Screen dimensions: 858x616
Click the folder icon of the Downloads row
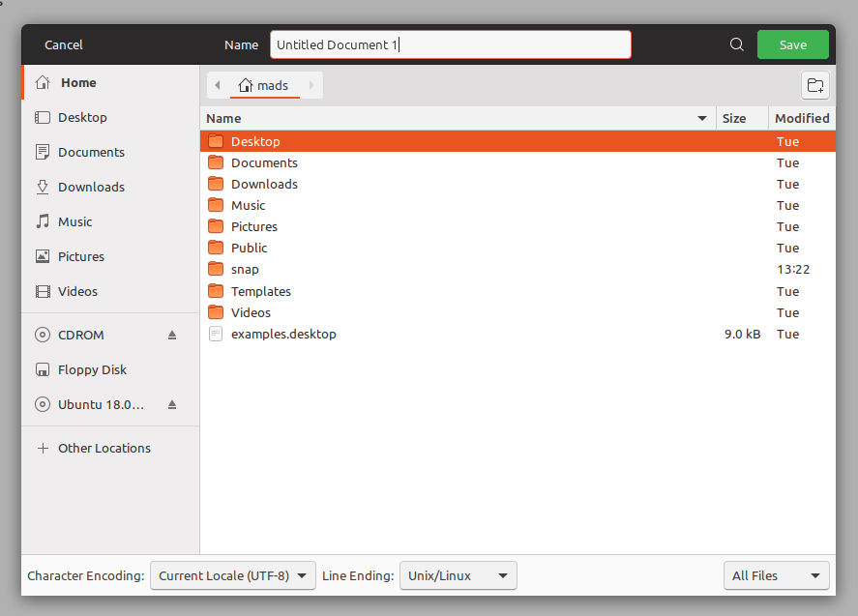coord(216,184)
